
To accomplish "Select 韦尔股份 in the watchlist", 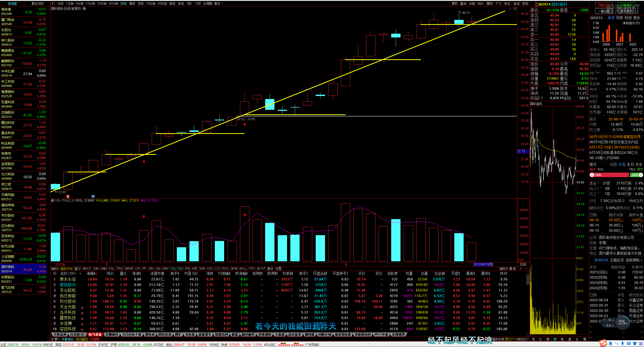I will click(x=23, y=217).
